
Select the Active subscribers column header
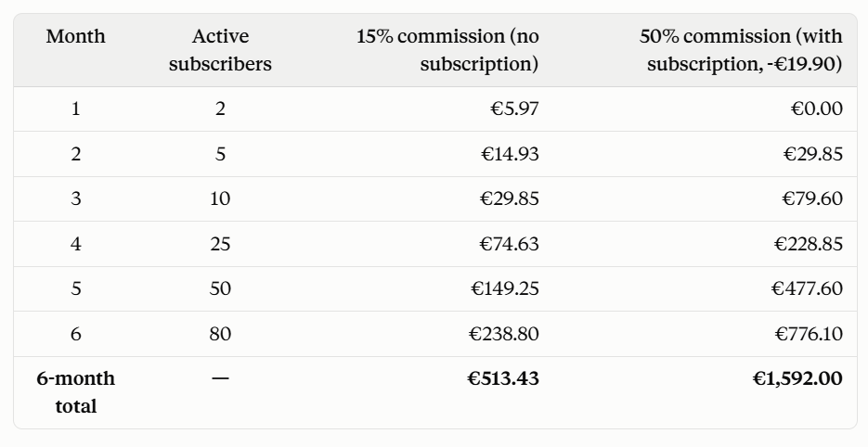(220, 50)
